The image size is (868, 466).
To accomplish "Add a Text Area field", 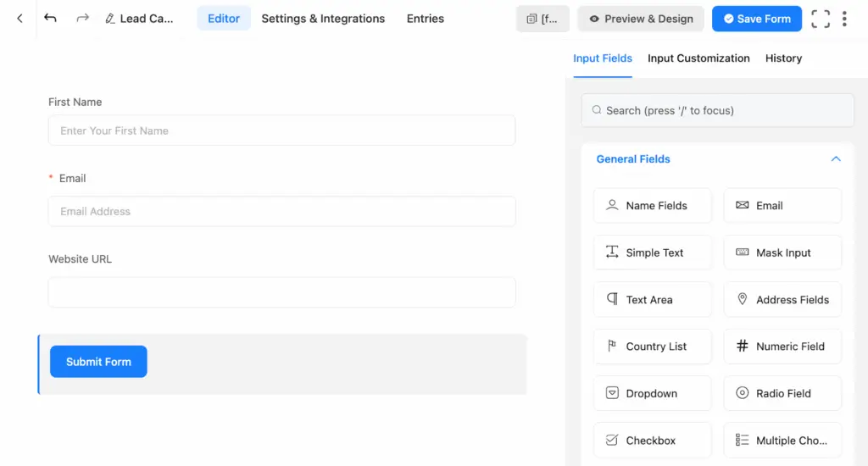I will pos(653,299).
